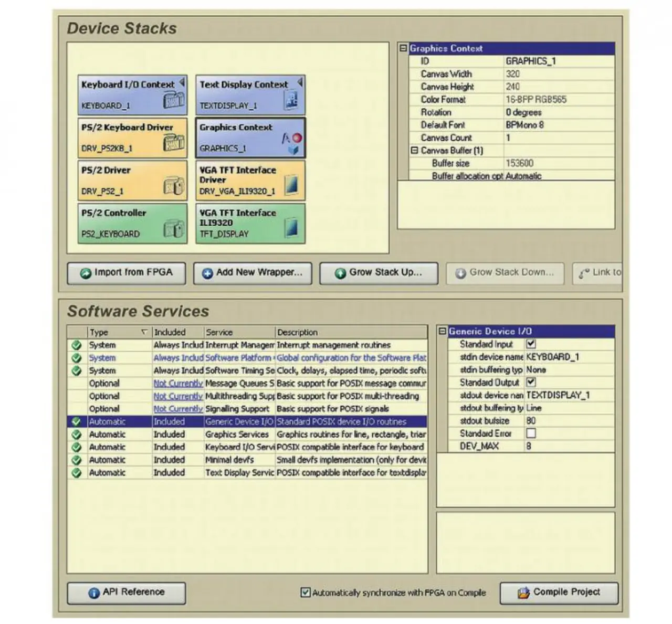The width and height of the screenshot is (672, 624).
Task: Click the Graphics Context shapes icon
Action: tap(292, 142)
